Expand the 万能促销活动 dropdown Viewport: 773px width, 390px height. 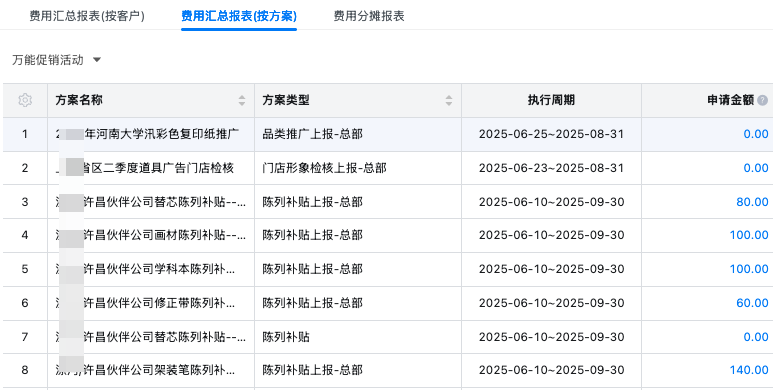click(57, 60)
